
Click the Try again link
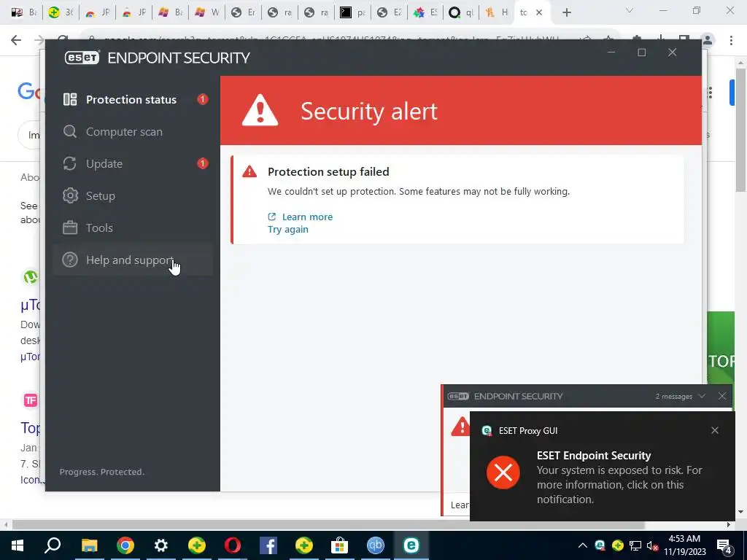(x=287, y=230)
